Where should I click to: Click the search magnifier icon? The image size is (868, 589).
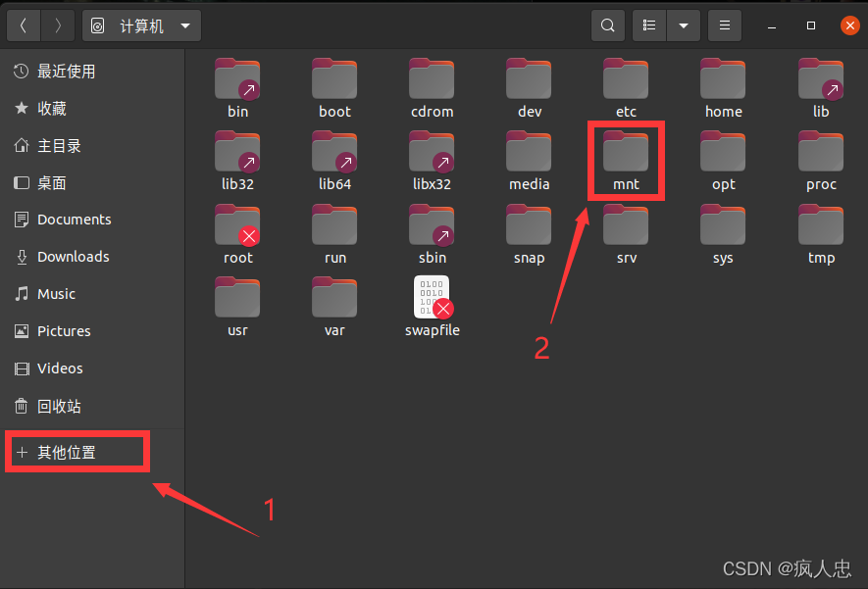pyautogui.click(x=608, y=25)
